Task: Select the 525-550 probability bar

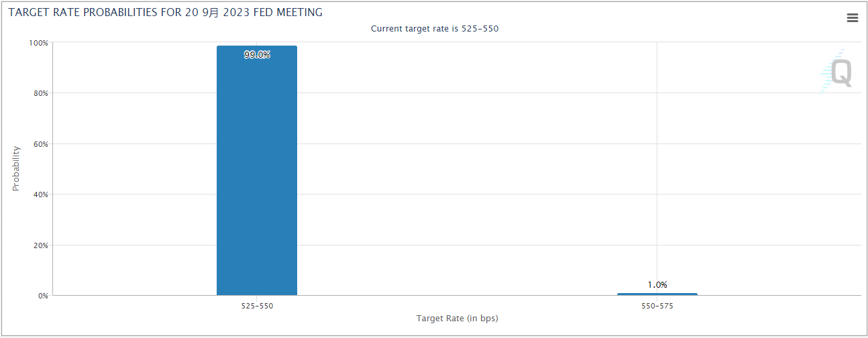Action: coord(257,170)
